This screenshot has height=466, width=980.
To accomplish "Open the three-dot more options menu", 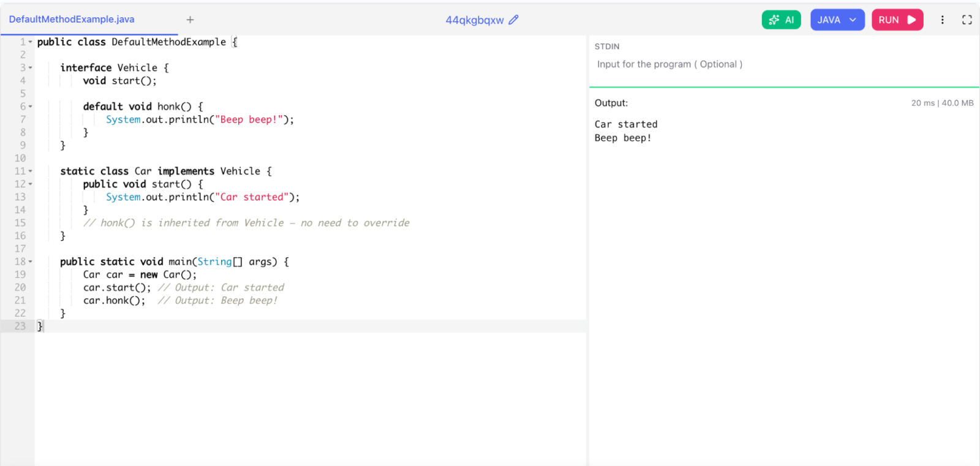I will 943,20.
